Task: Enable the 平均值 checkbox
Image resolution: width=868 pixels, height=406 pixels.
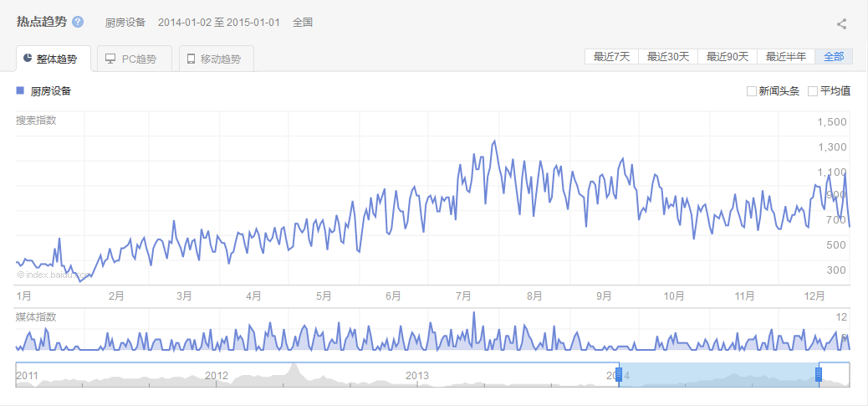Action: (813, 91)
